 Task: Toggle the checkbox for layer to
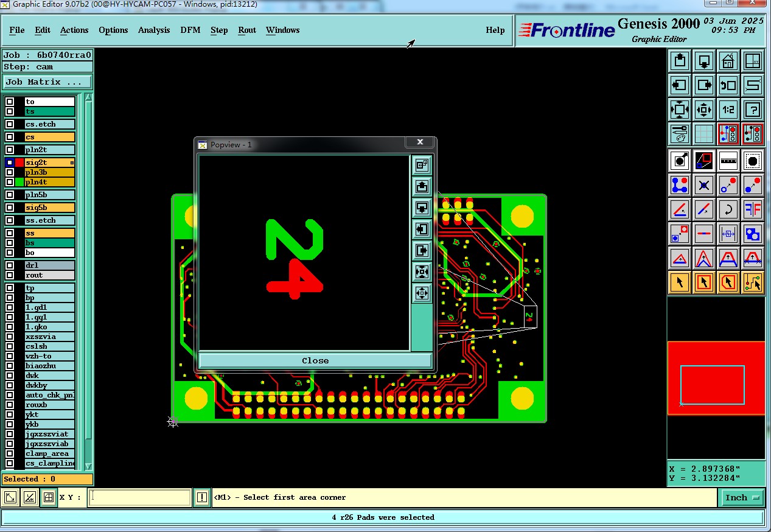(10, 102)
